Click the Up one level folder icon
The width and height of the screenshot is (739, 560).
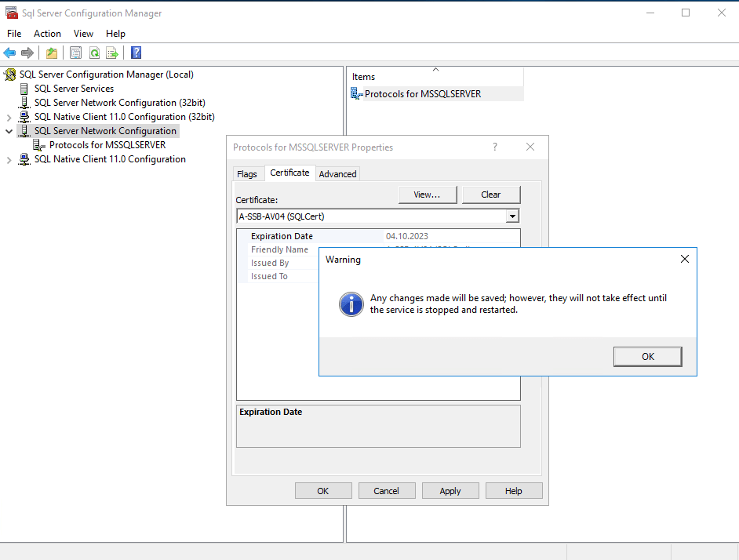coord(52,53)
